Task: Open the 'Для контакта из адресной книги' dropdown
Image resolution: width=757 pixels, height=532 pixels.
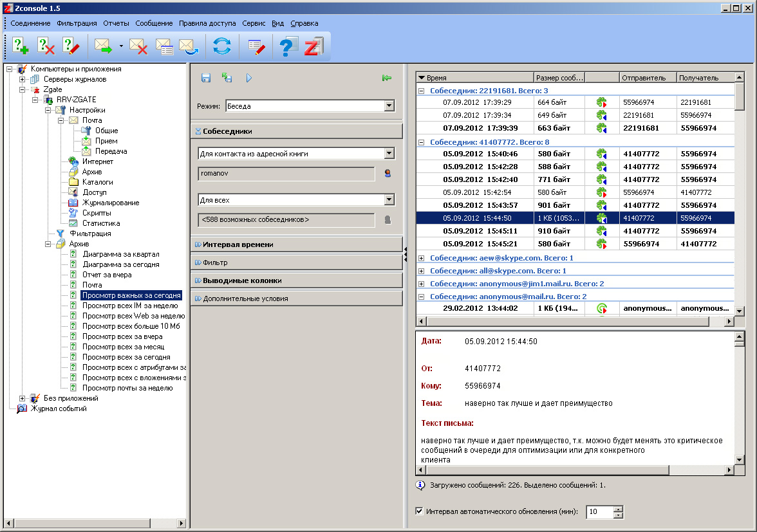Action: click(388, 153)
